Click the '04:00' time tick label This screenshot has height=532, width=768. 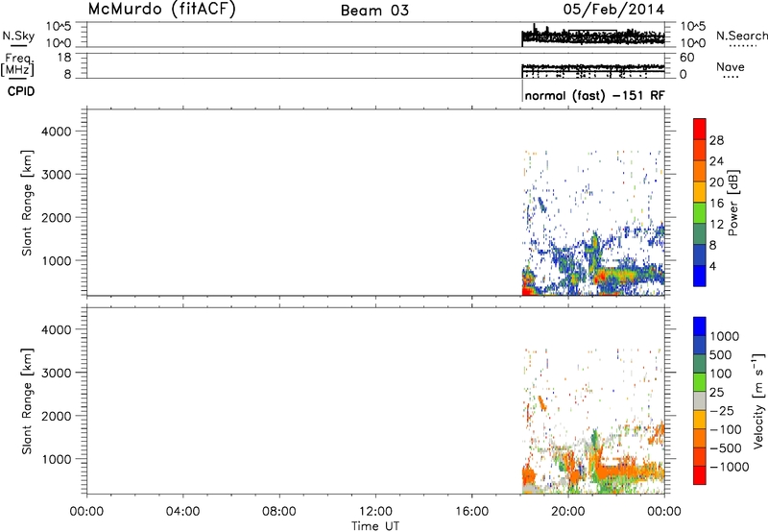(x=182, y=512)
